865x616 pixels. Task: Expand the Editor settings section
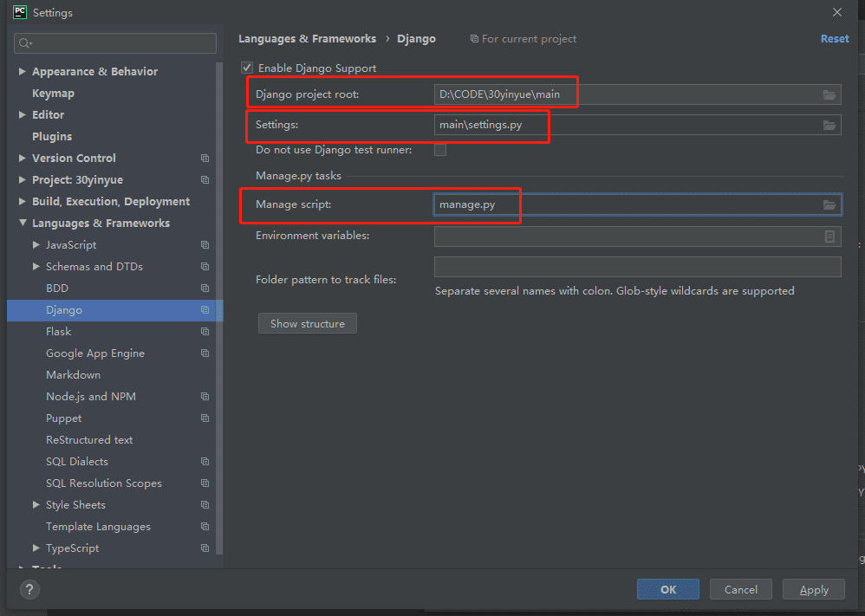tap(23, 115)
